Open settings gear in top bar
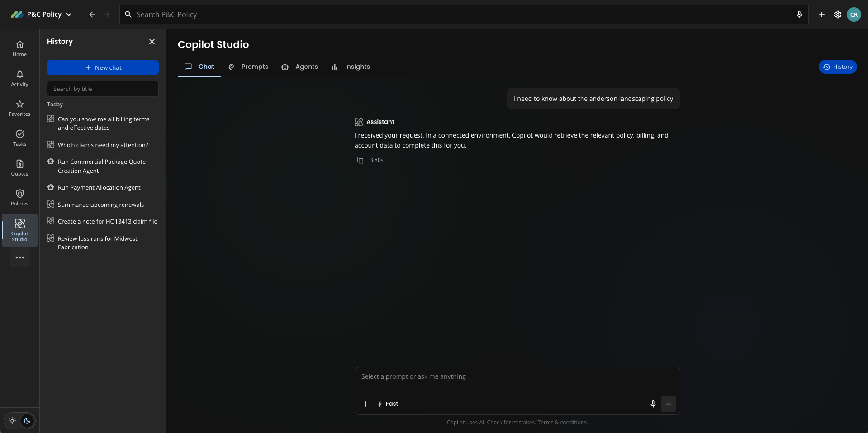Image resolution: width=868 pixels, height=433 pixels. pos(837,14)
